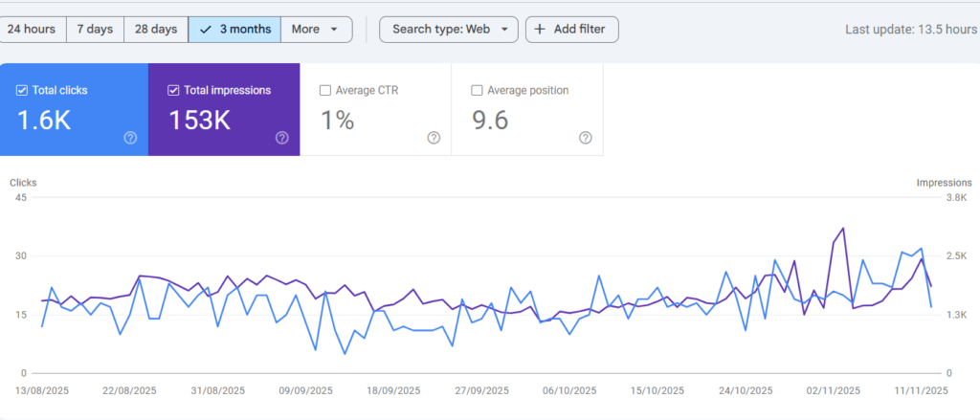
Task: Click the help icon on Total clicks card
Action: coord(130,138)
